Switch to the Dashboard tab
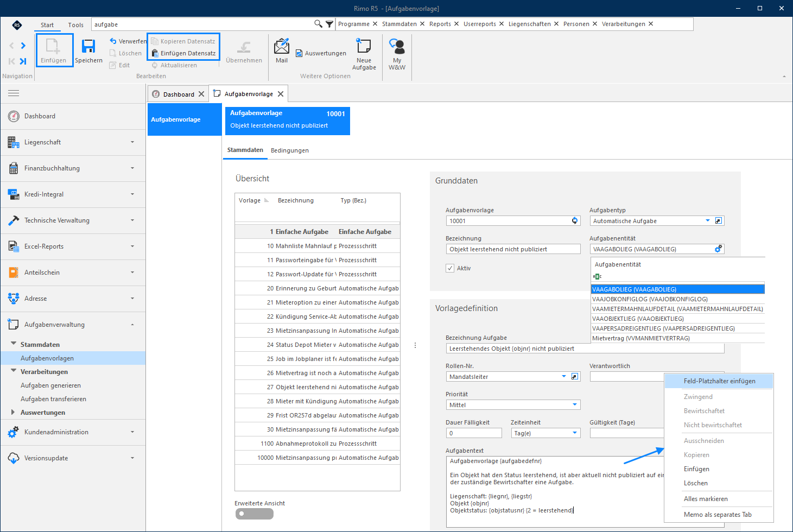 [179, 94]
